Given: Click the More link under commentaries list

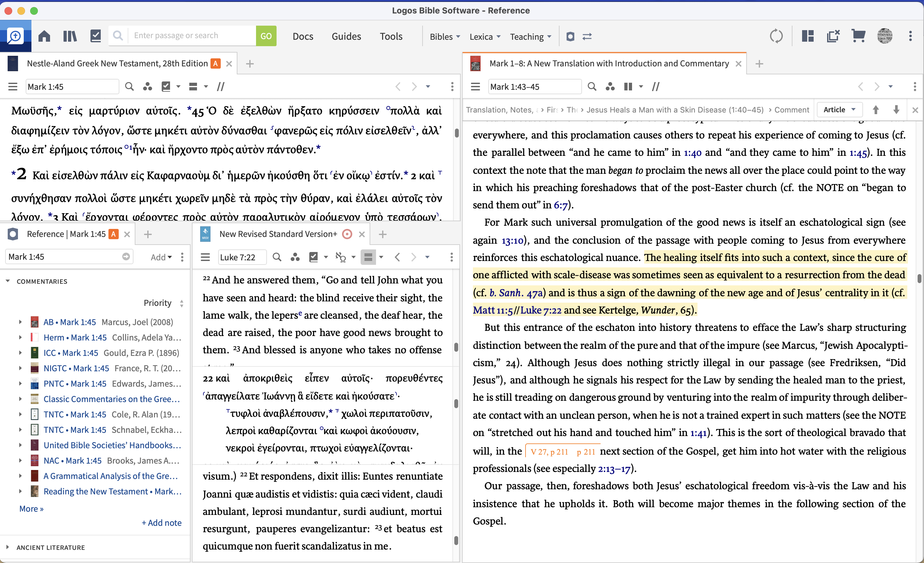Looking at the screenshot, I should click(x=31, y=508).
